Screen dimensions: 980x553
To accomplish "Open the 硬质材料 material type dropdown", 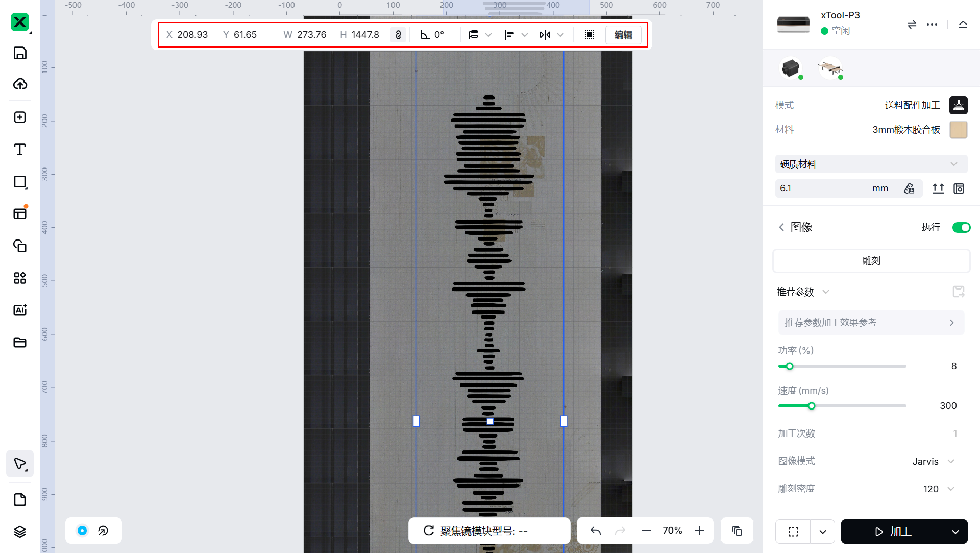I will (x=871, y=164).
